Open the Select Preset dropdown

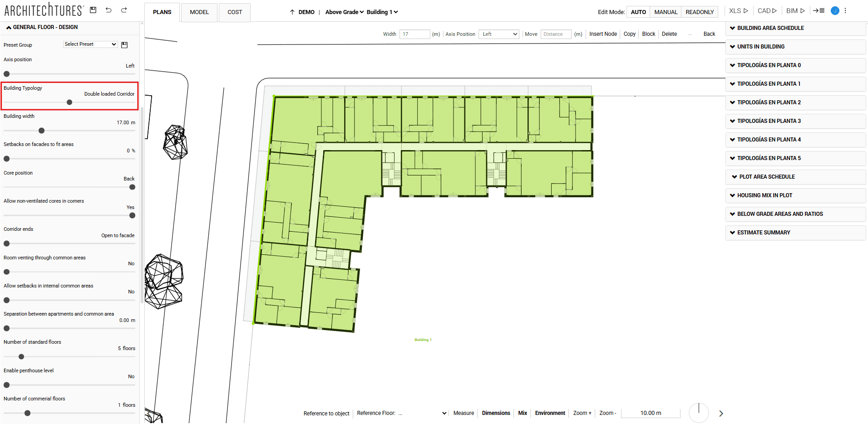(x=90, y=44)
